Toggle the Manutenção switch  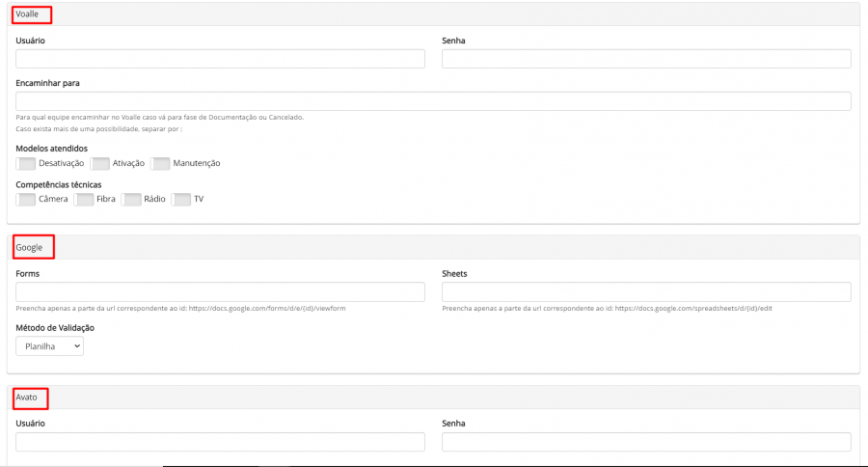160,163
